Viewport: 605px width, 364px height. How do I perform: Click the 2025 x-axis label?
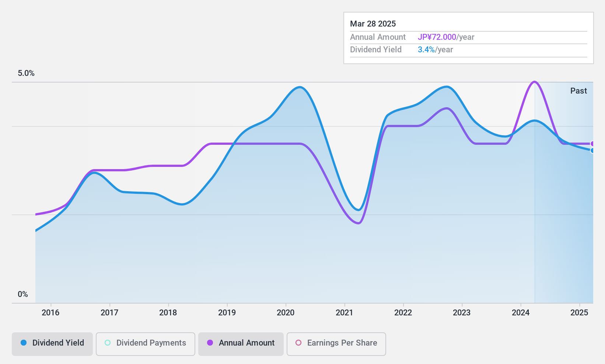coord(579,313)
